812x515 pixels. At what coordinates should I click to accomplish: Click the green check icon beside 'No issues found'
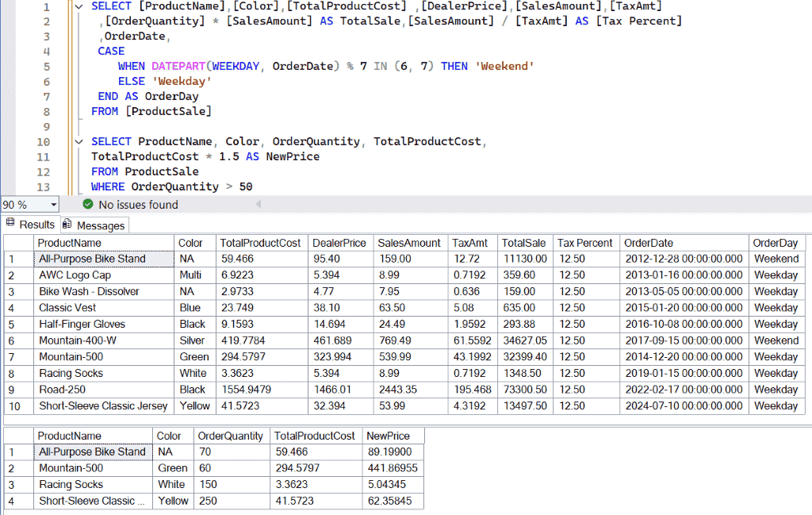(87, 204)
